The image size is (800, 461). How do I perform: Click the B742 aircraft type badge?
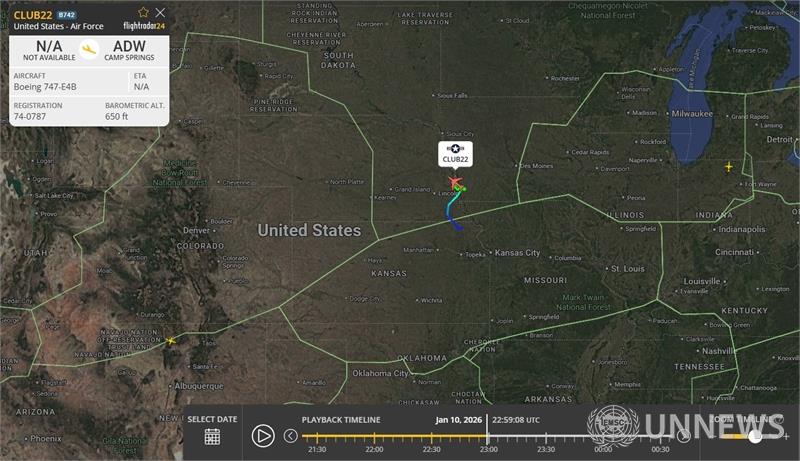66,15
